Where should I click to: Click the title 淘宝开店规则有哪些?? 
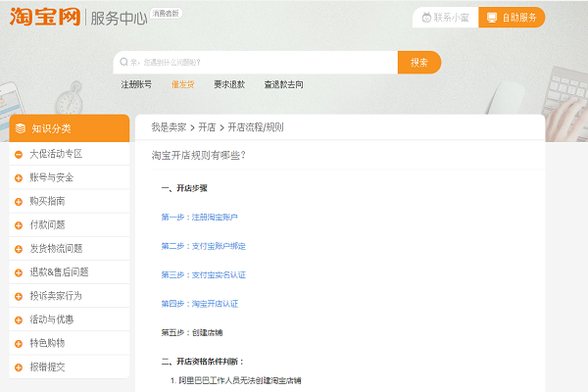click(198, 155)
